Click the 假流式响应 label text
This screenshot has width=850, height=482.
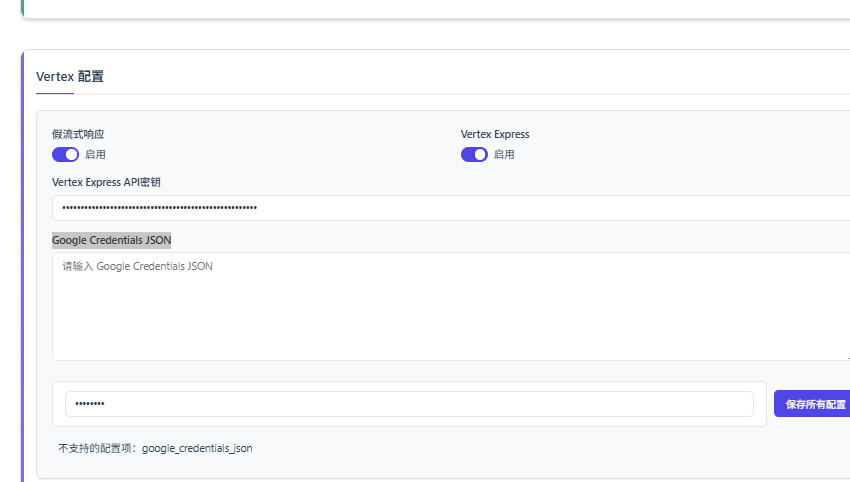pyautogui.click(x=78, y=134)
